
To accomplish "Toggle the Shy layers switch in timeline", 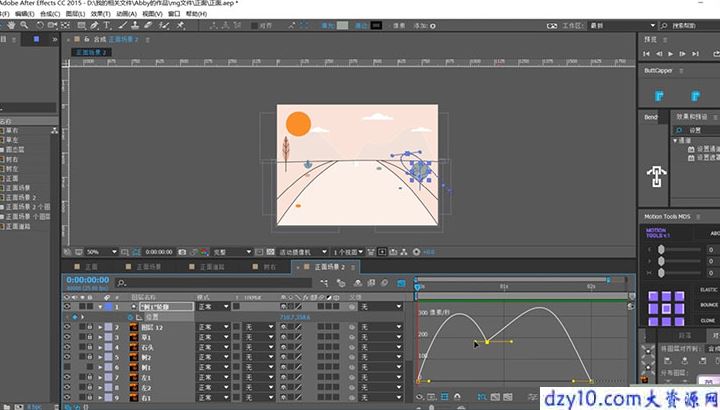I will (358, 283).
